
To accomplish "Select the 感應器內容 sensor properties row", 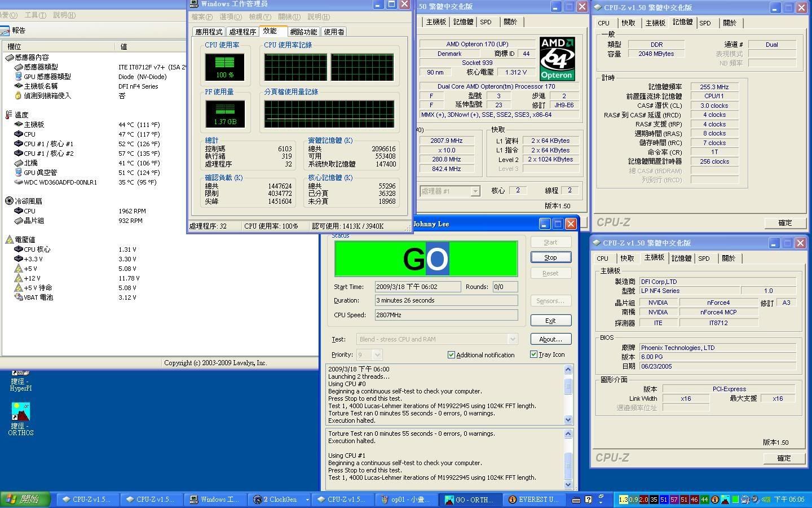I will point(28,58).
